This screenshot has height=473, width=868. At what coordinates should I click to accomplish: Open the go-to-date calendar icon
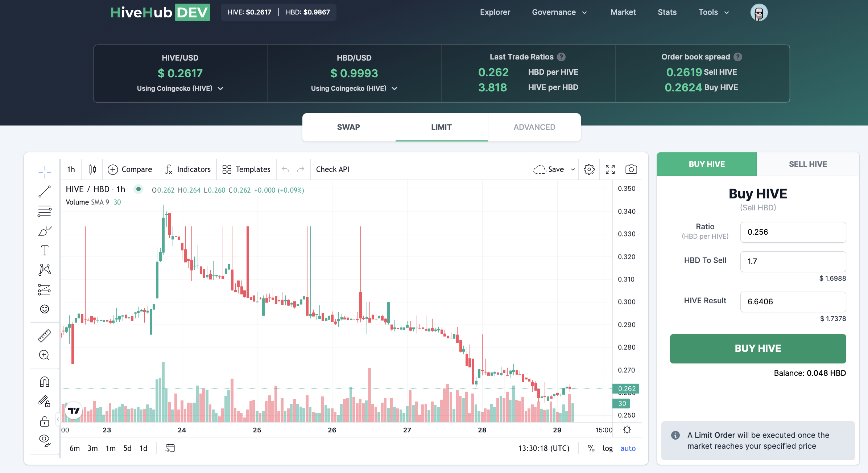pos(170,448)
